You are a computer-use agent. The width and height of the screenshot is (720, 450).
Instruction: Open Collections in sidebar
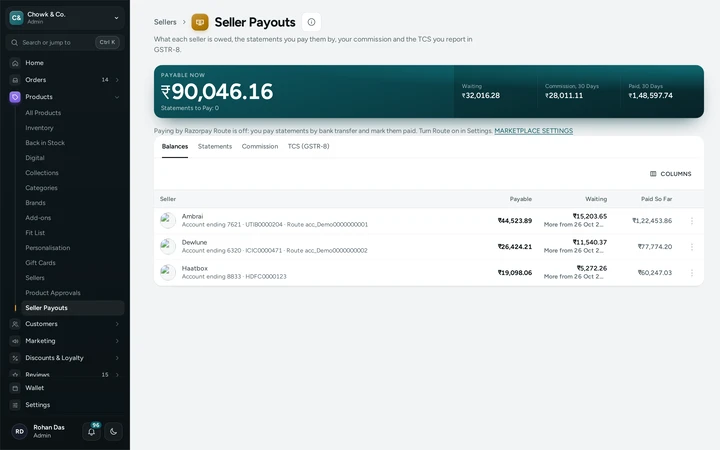click(42, 173)
